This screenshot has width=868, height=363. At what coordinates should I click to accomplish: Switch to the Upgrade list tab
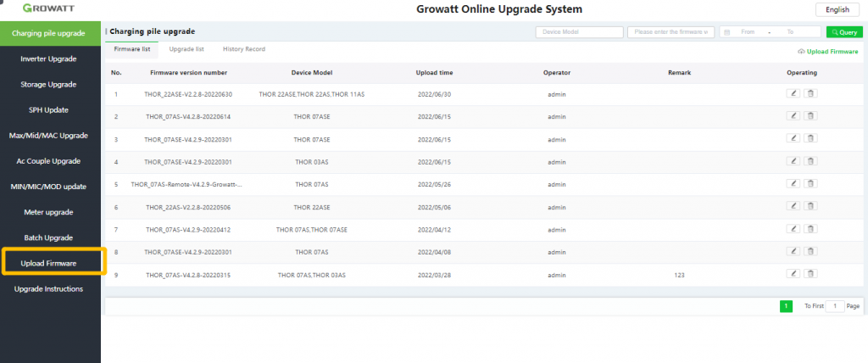[x=186, y=49]
